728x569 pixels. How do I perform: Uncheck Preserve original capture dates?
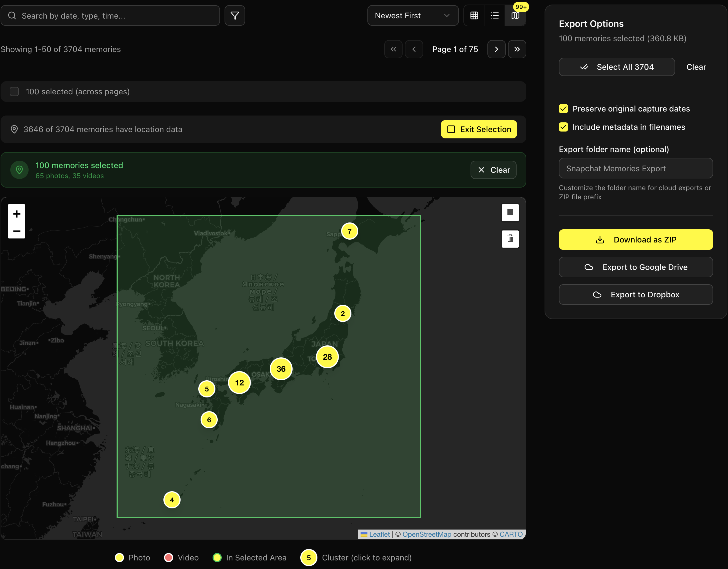click(563, 109)
